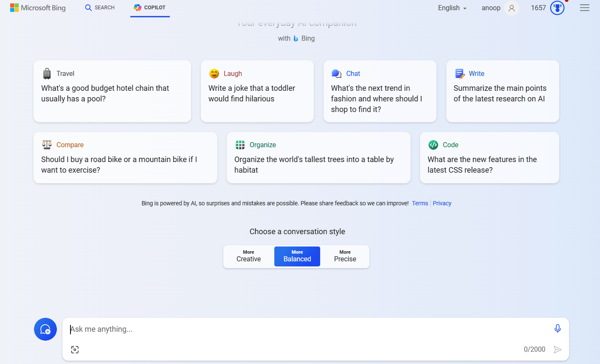The width and height of the screenshot is (600, 364).
Task: Choose the fashion trend suggestion
Action: [x=380, y=91]
